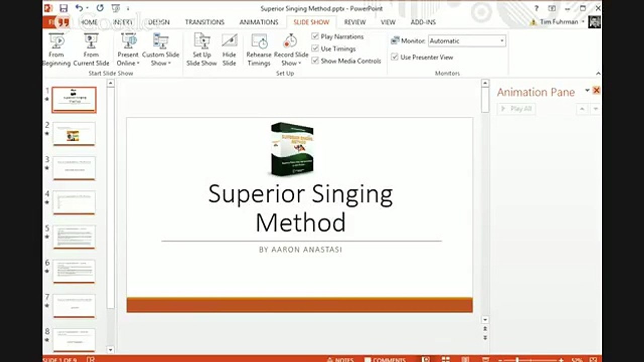
Task: Click the spell check status bar icon
Action: (91, 359)
